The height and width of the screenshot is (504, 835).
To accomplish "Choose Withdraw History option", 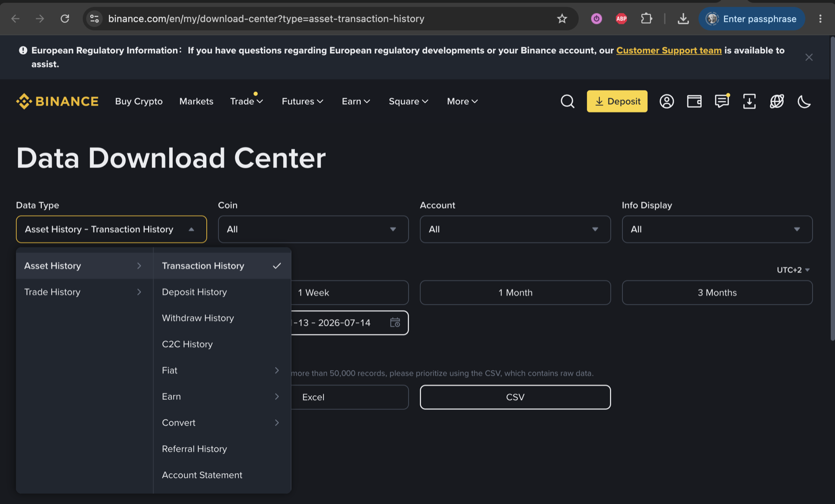I will click(x=222, y=318).
